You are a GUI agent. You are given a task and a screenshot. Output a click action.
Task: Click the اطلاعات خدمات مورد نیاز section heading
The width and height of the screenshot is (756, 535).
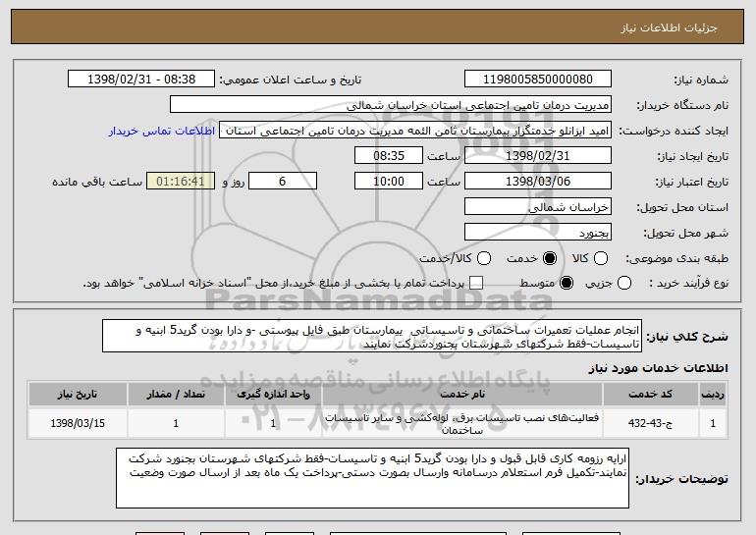pyautogui.click(x=658, y=368)
